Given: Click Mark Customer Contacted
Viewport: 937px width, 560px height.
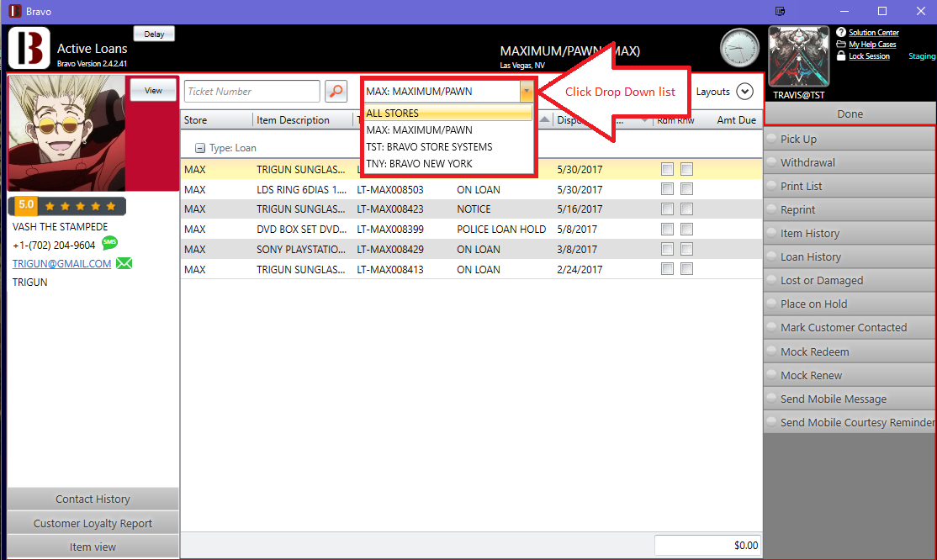Looking at the screenshot, I should pyautogui.click(x=850, y=328).
